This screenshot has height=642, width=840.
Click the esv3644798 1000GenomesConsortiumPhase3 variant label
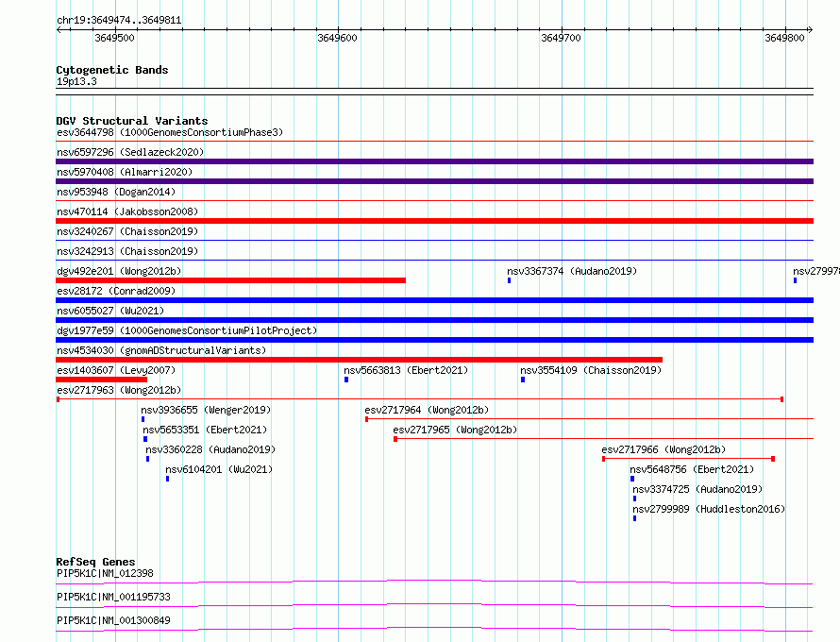(x=170, y=132)
